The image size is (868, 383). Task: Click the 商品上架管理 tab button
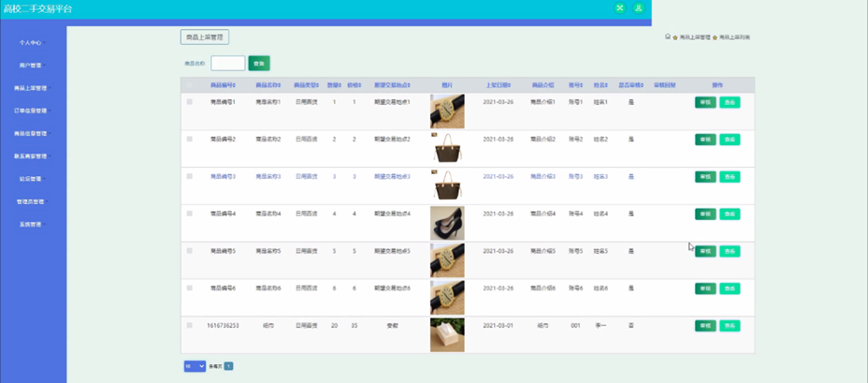pos(205,37)
